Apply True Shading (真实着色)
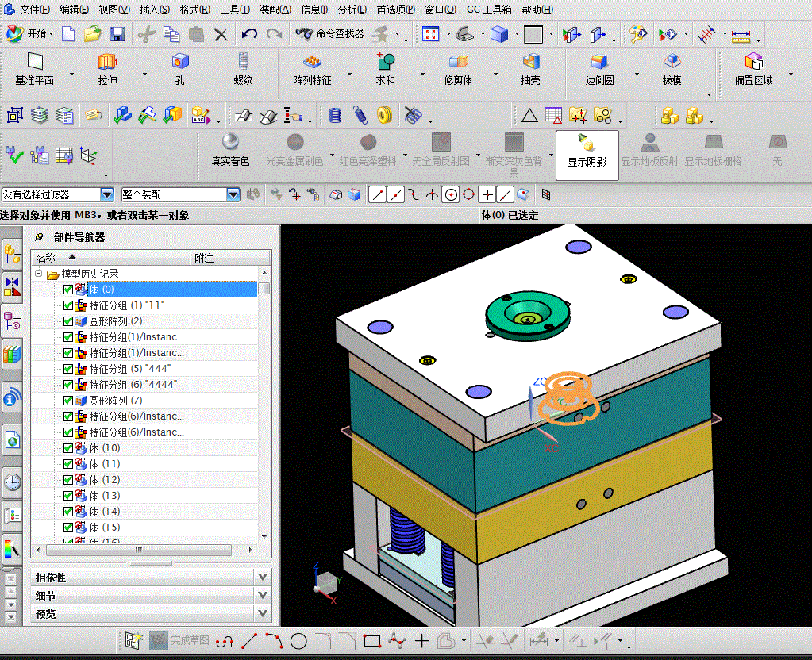This screenshot has height=660, width=812. (x=230, y=150)
